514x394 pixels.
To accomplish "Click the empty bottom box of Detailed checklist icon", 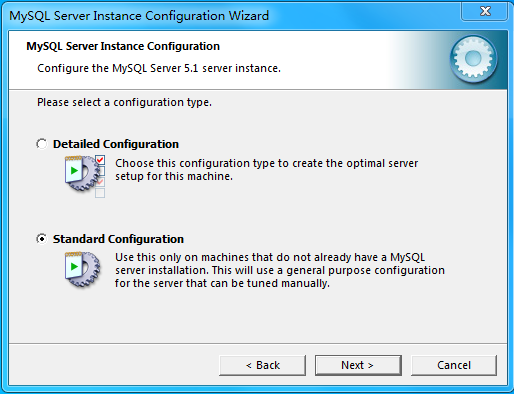I will tap(100, 193).
